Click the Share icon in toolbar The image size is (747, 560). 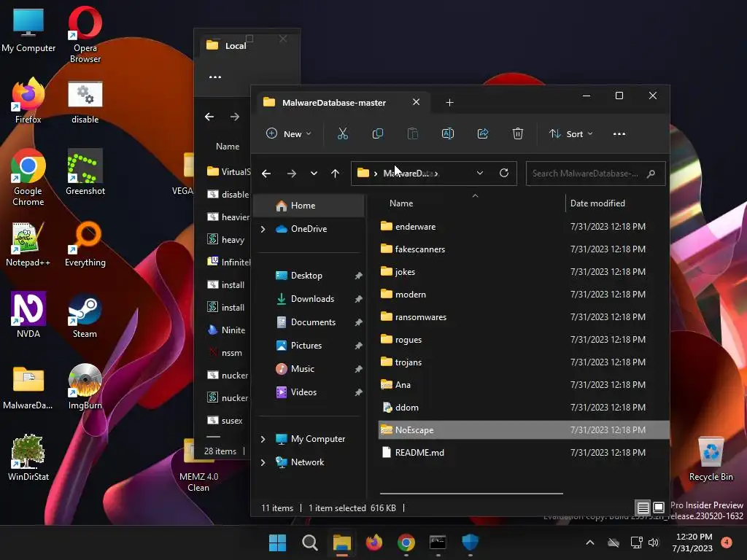pyautogui.click(x=483, y=134)
